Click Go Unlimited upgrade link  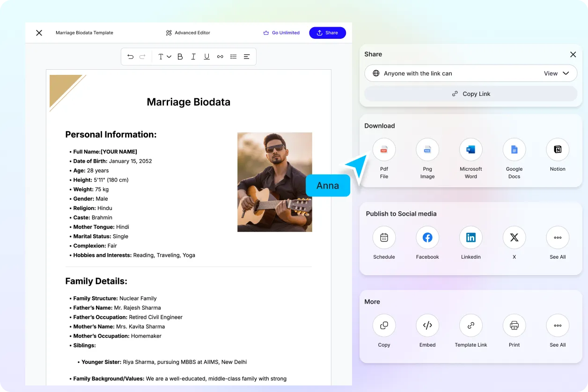tap(281, 33)
